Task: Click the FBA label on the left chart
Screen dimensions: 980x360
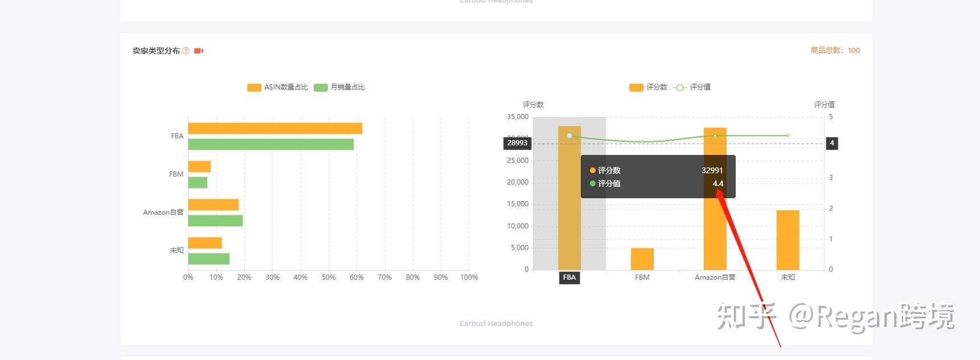Action: [177, 136]
